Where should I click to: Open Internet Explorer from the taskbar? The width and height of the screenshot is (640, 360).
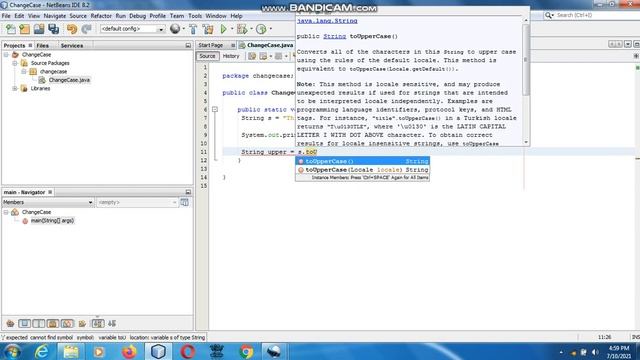pyautogui.click(x=42, y=351)
